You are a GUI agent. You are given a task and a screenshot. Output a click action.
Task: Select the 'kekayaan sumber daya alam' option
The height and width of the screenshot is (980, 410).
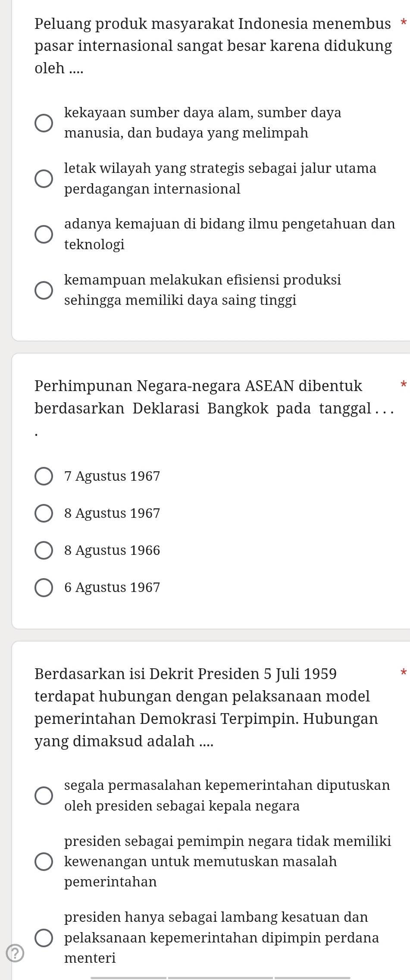click(x=44, y=123)
